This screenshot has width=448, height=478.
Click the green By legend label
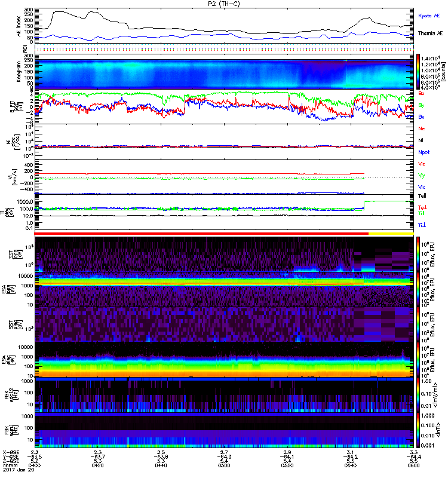(421, 106)
